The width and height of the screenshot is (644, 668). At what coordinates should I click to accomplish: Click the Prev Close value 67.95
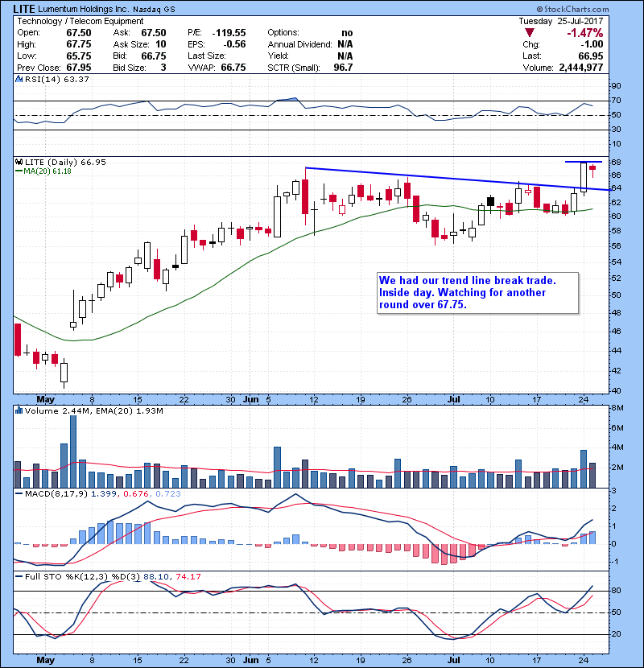pyautogui.click(x=79, y=68)
